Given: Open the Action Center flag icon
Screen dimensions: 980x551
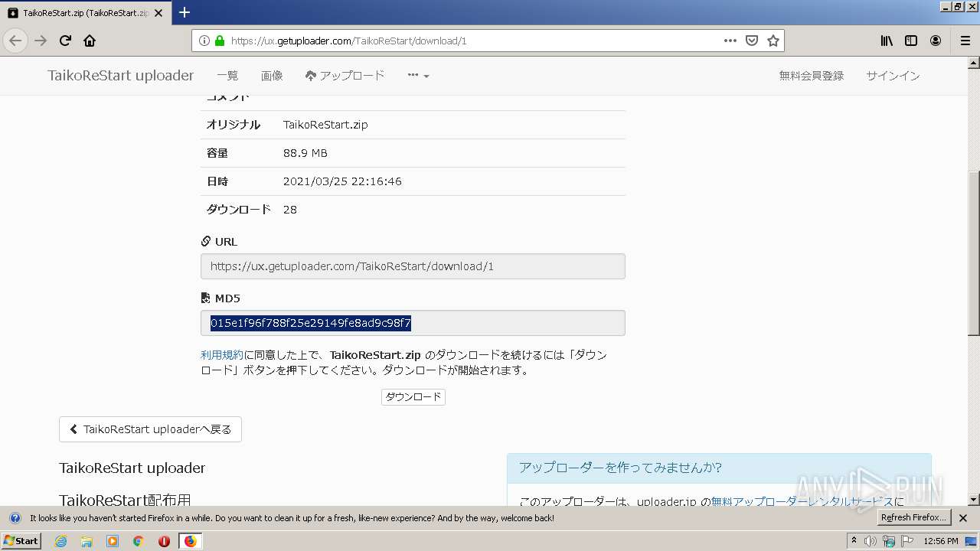Looking at the screenshot, I should coord(906,541).
